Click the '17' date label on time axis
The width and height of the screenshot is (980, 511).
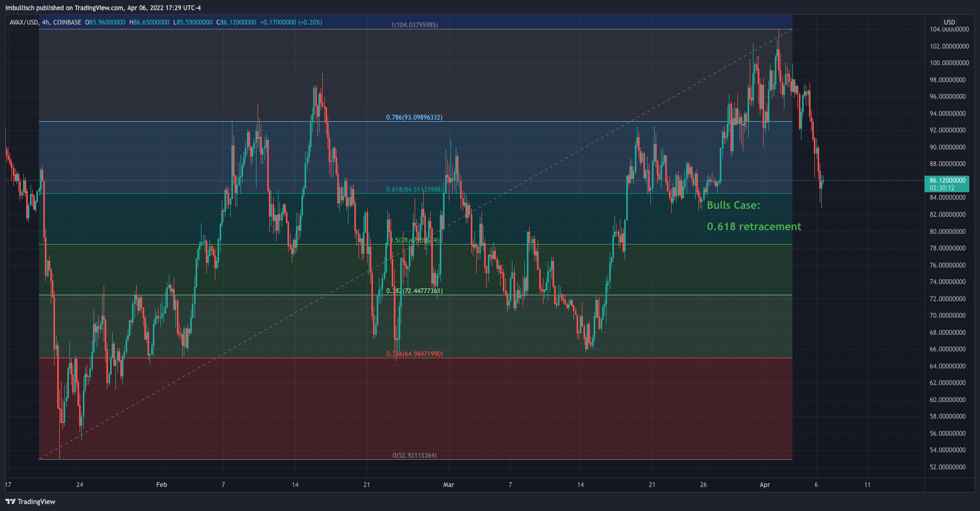click(8, 485)
